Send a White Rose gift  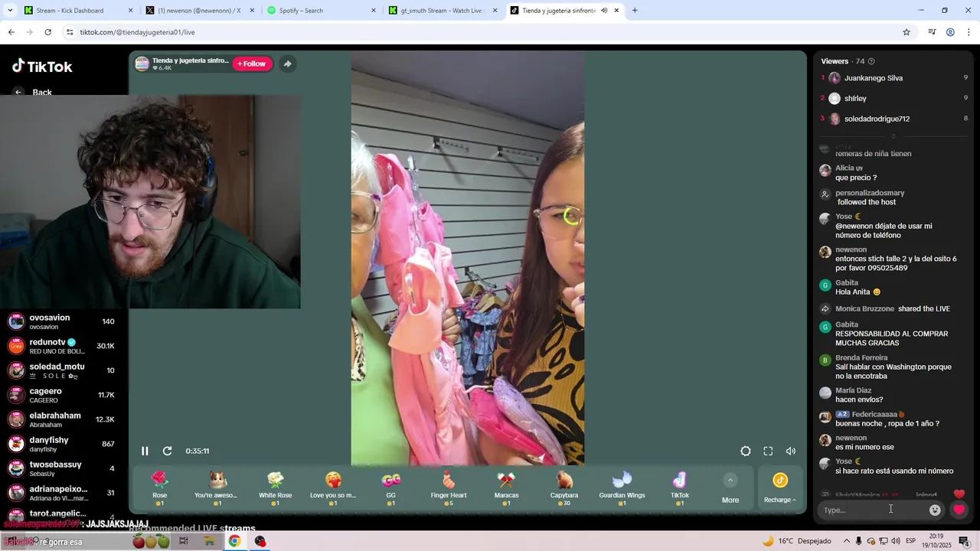click(276, 487)
